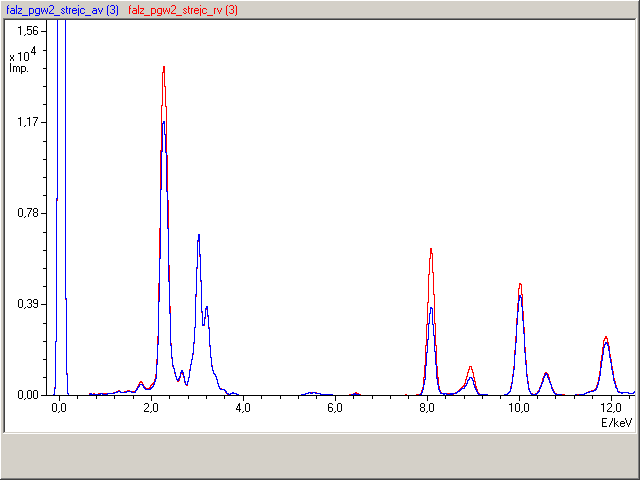
Task: Select the red falz_pgw2_strejc_rv (3) spectrum label
Action: click(x=183, y=10)
